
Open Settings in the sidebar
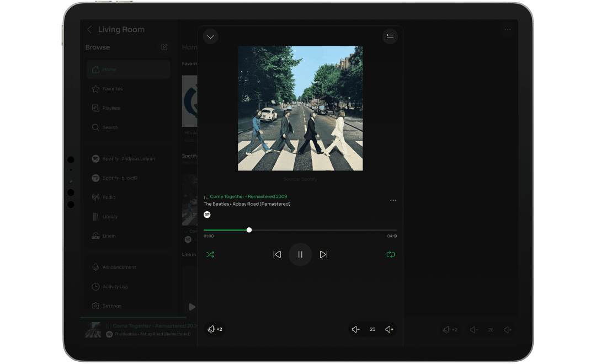pos(111,306)
